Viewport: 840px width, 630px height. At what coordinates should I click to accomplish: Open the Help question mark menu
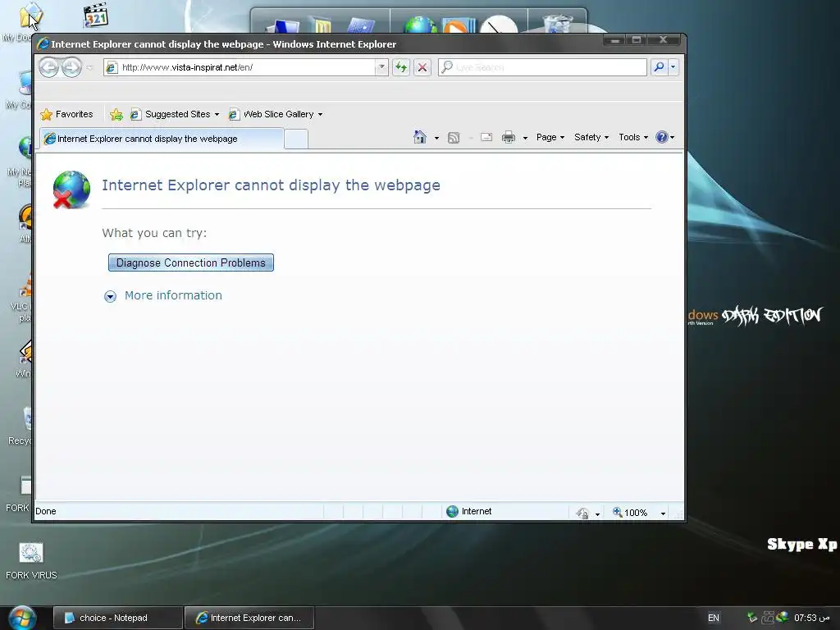point(664,137)
